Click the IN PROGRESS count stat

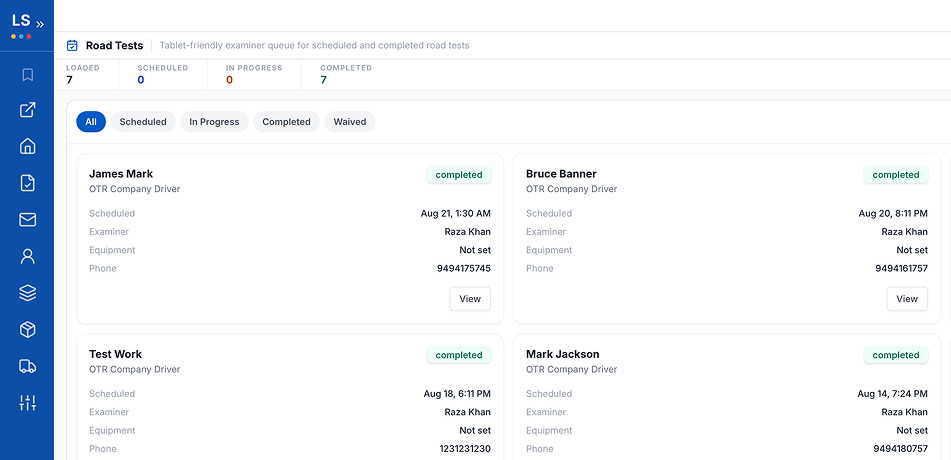pos(229,79)
